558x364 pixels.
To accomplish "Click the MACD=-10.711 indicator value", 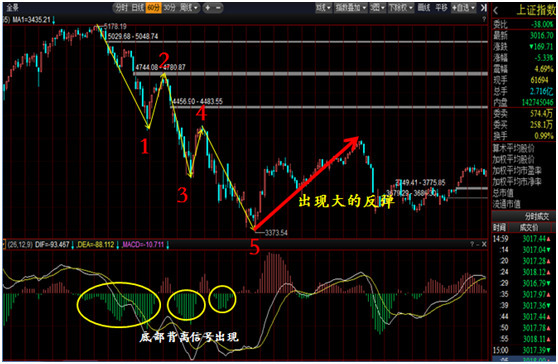I will (x=143, y=244).
